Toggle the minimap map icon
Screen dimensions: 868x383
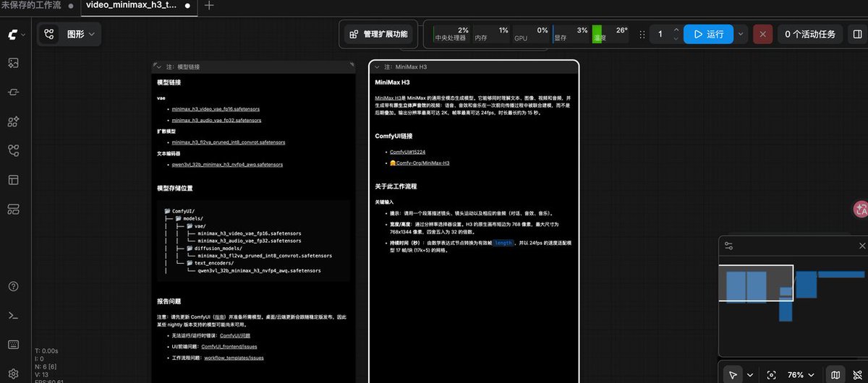835,374
